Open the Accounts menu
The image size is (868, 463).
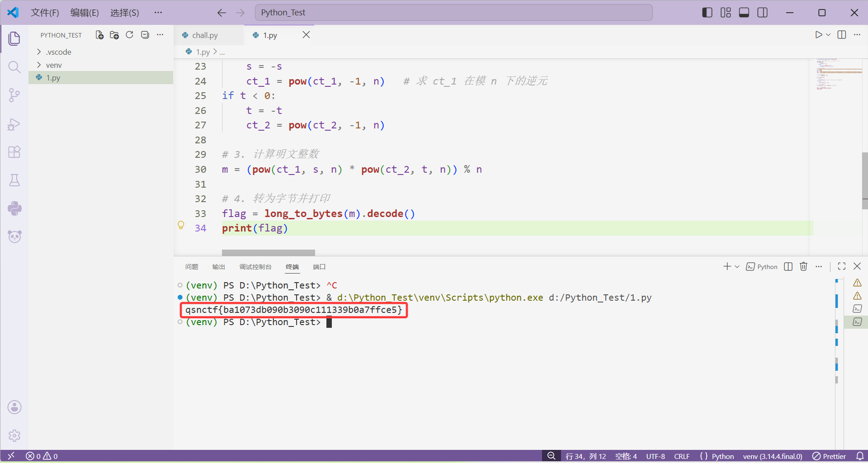(14, 407)
